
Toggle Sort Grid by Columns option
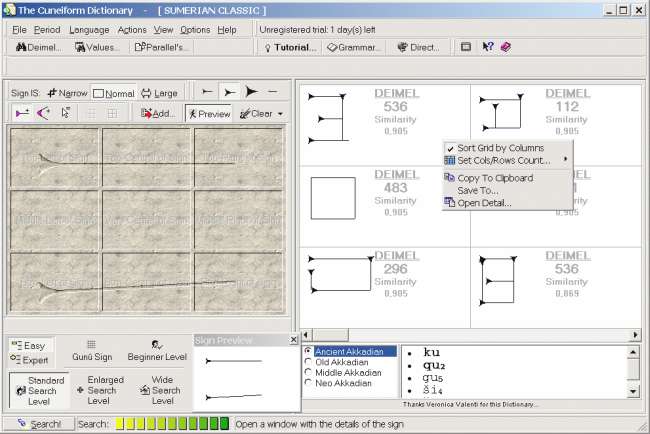pyautogui.click(x=500, y=148)
